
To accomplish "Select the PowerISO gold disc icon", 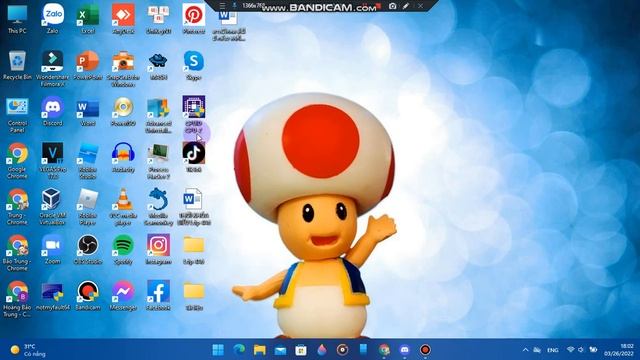I will tap(123, 111).
